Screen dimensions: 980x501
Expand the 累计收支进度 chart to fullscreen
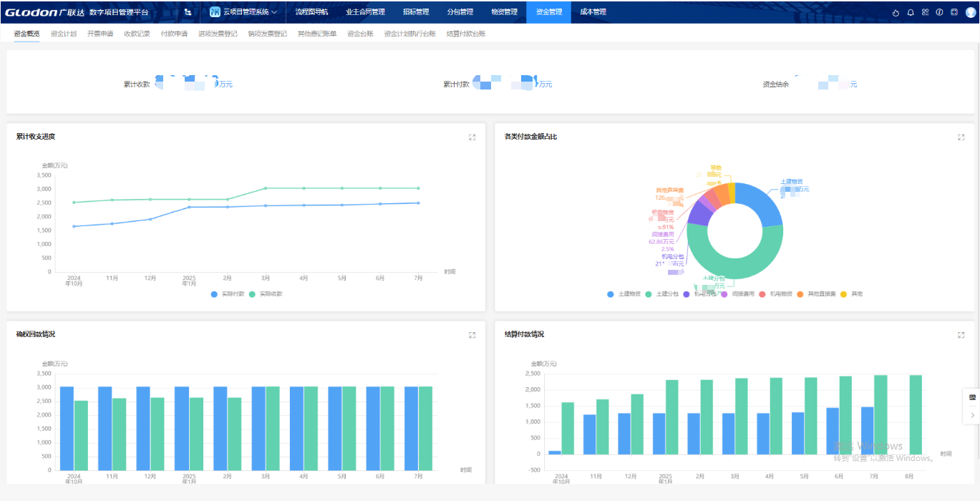tap(472, 137)
